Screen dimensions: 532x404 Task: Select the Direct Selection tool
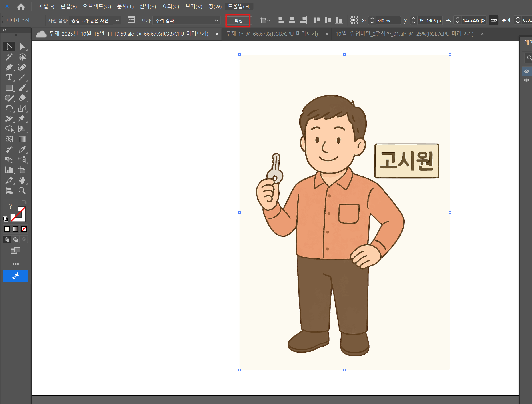[22, 47]
